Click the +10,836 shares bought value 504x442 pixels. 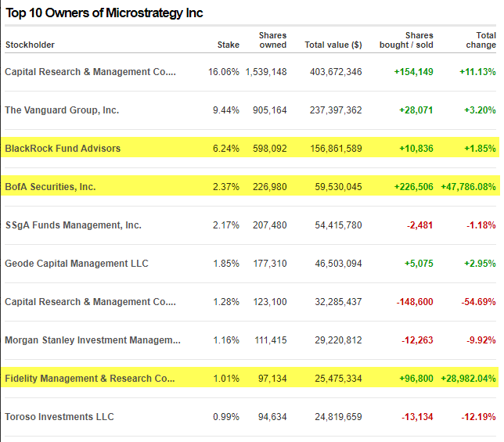click(416, 149)
